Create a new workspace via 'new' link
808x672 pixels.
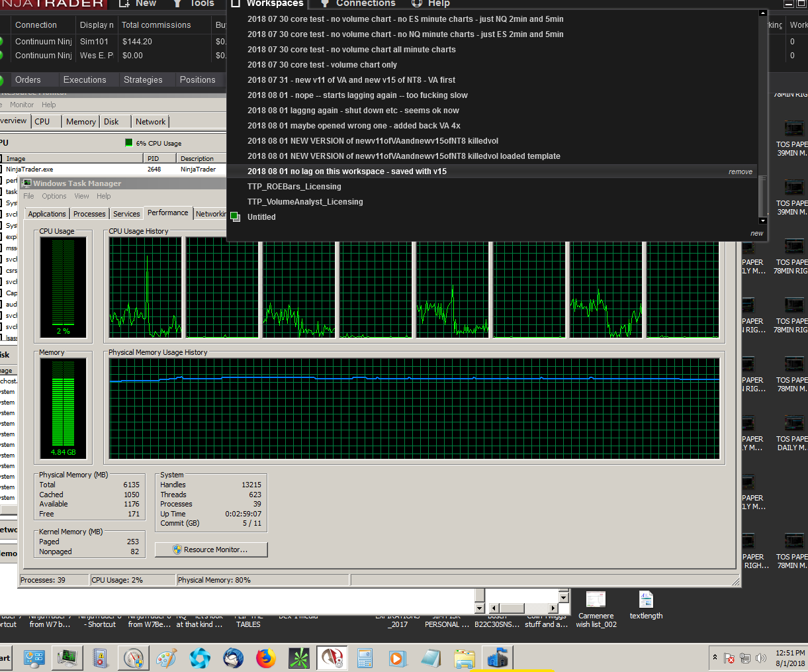coord(756,233)
